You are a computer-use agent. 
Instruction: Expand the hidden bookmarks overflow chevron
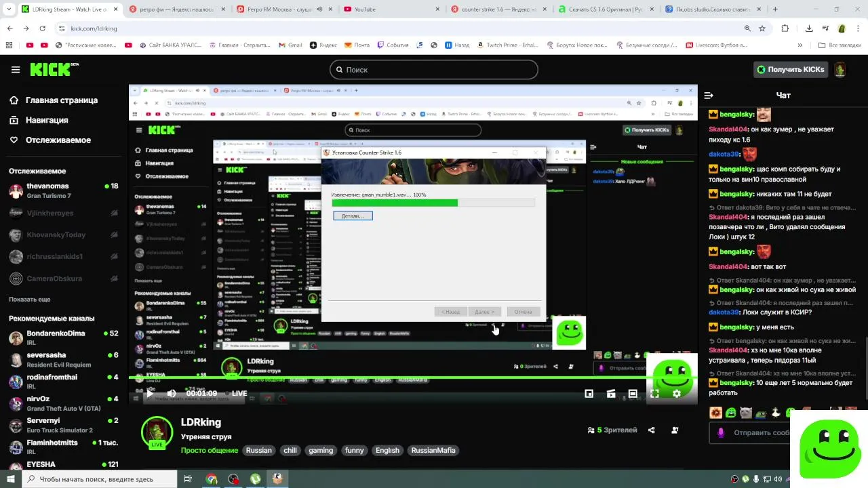(800, 45)
